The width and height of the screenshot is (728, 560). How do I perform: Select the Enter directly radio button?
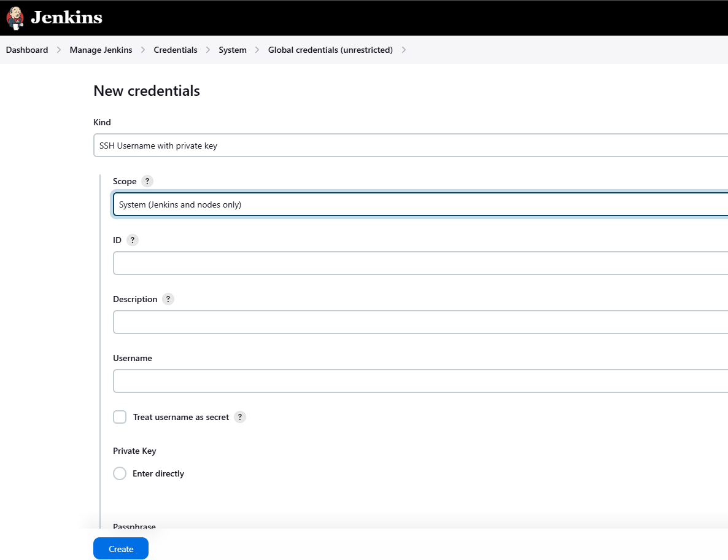click(x=120, y=473)
